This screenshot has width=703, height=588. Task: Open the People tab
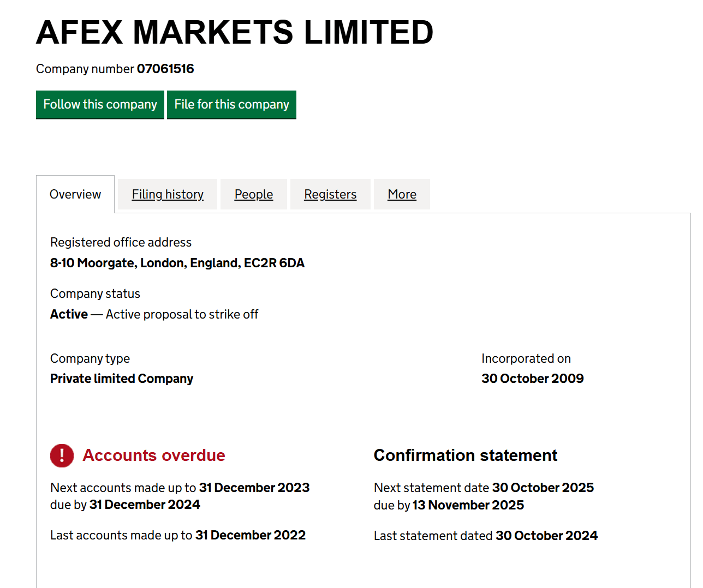(254, 194)
